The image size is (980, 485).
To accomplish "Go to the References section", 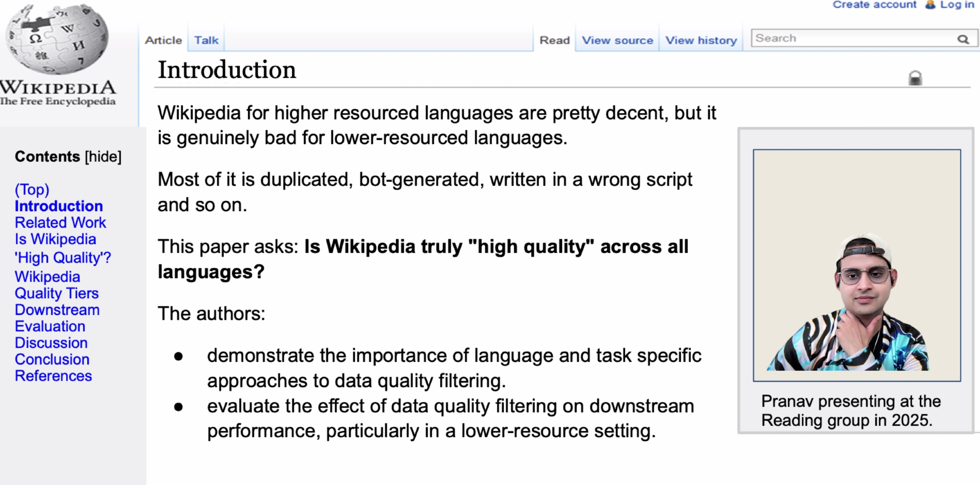I will (x=53, y=376).
